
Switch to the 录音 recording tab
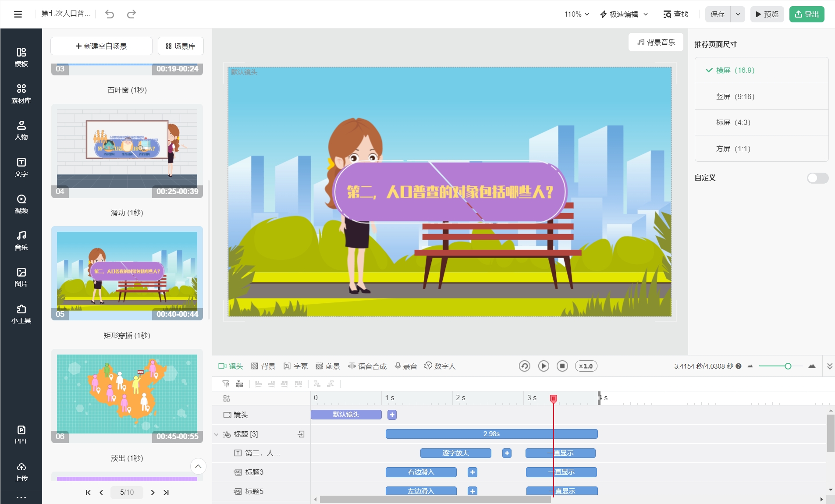coord(405,366)
